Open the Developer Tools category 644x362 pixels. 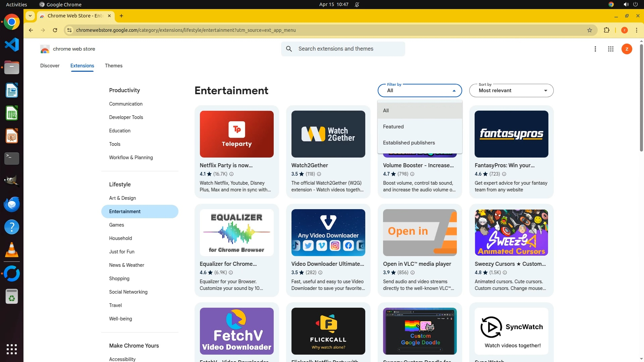pyautogui.click(x=126, y=117)
